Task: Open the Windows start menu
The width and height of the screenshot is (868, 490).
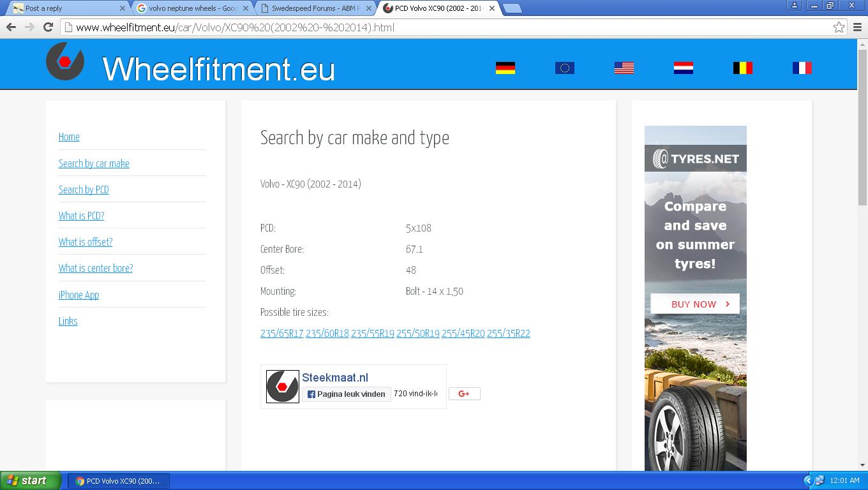Action: pyautogui.click(x=31, y=480)
